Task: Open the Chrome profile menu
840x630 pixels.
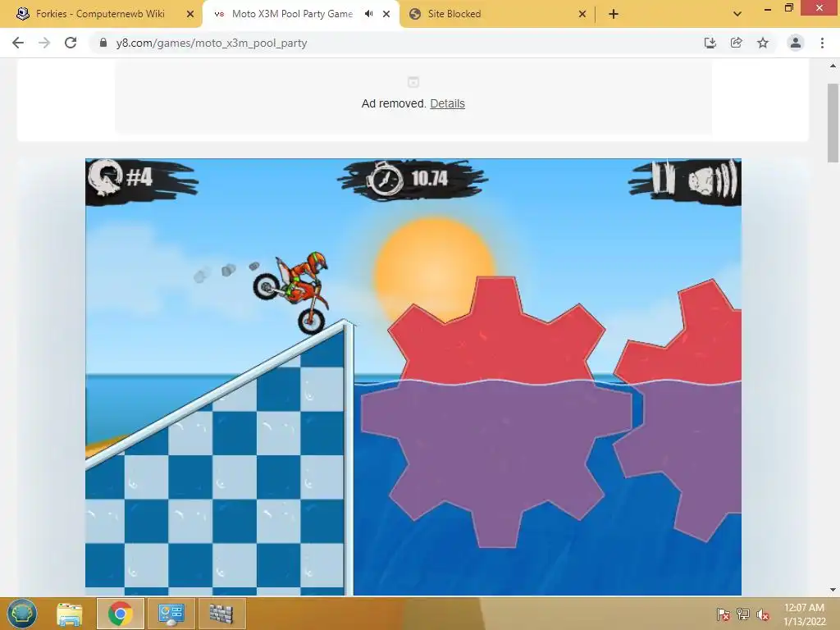Action: tap(796, 43)
